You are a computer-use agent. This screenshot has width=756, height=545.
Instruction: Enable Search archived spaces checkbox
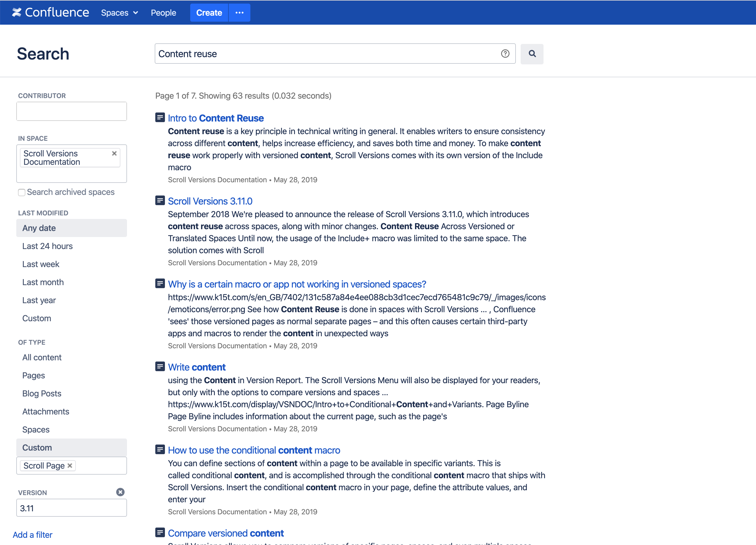[x=22, y=192]
